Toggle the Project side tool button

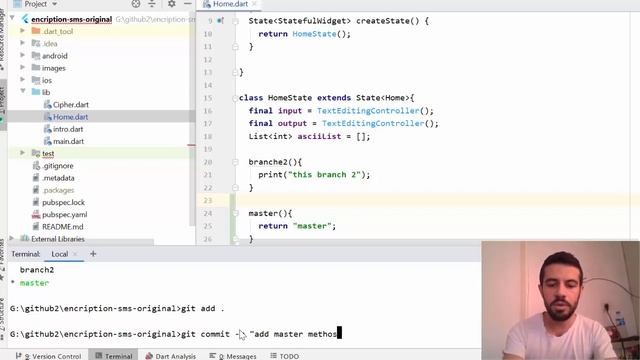click(x=3, y=105)
